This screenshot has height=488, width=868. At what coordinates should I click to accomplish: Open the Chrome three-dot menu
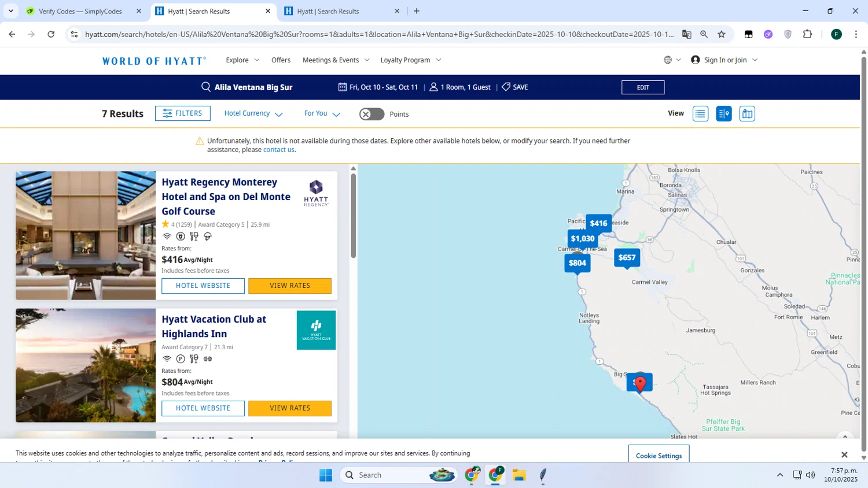pyautogui.click(x=856, y=34)
